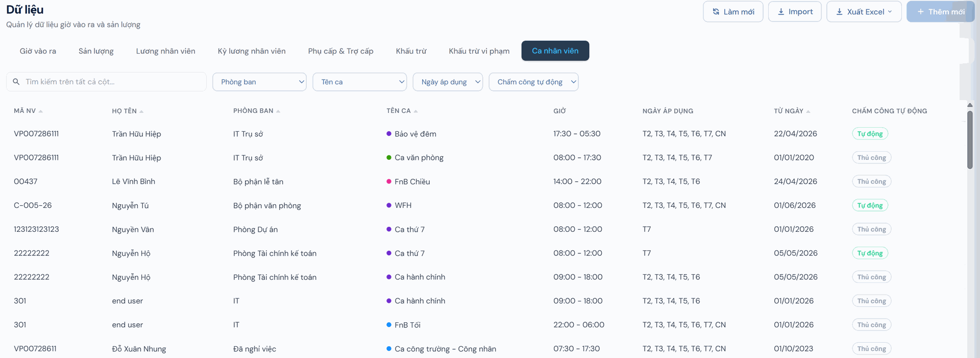Click the name Nguyễn Tú
Viewport: 980px width, 358px height.
pyautogui.click(x=130, y=205)
